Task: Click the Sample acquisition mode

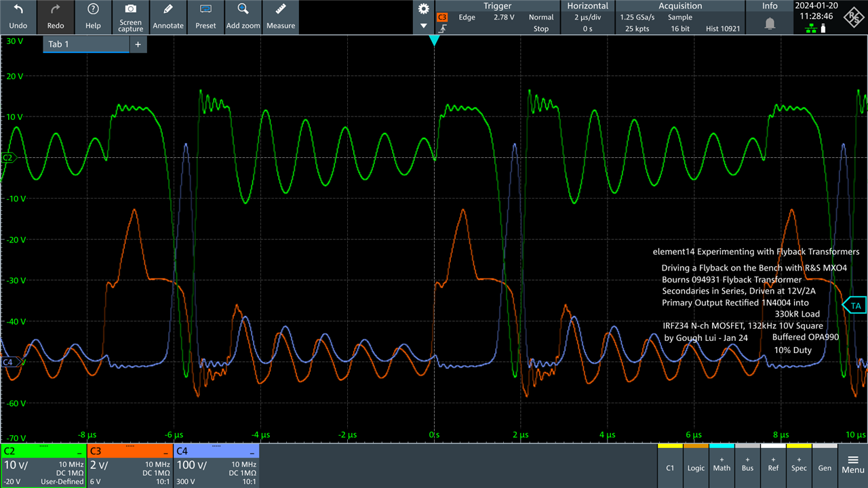Action: click(x=680, y=18)
